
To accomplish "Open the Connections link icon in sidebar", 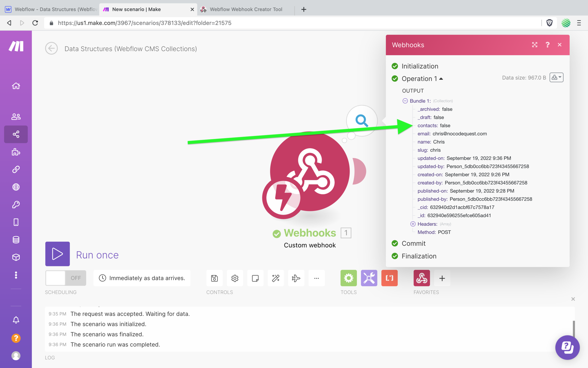I will pyautogui.click(x=16, y=169).
